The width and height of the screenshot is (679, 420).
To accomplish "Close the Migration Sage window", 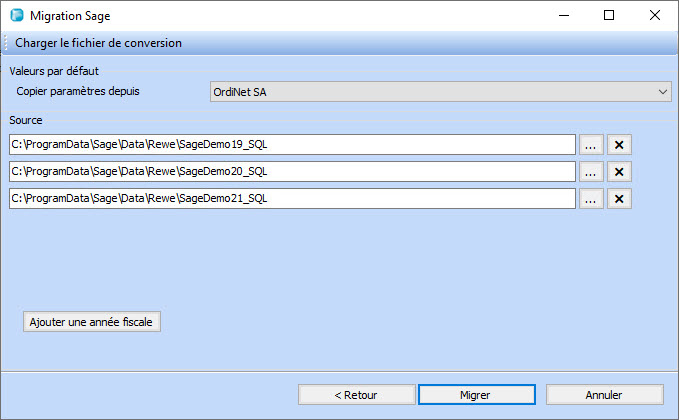I will click(655, 15).
